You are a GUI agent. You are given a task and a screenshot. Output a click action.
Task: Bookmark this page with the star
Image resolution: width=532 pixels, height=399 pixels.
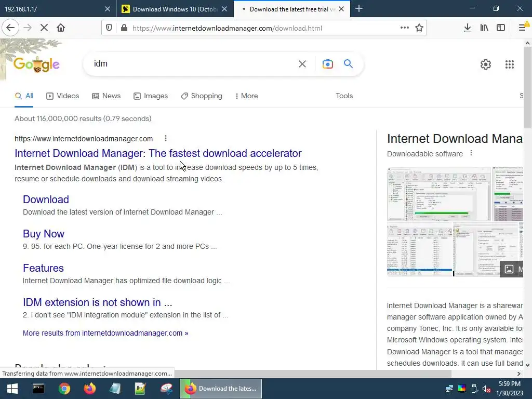click(419, 28)
